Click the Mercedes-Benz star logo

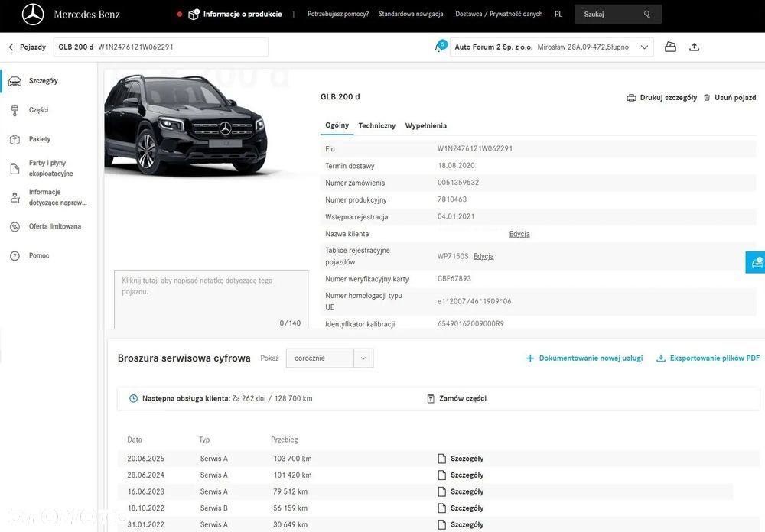(x=33, y=15)
